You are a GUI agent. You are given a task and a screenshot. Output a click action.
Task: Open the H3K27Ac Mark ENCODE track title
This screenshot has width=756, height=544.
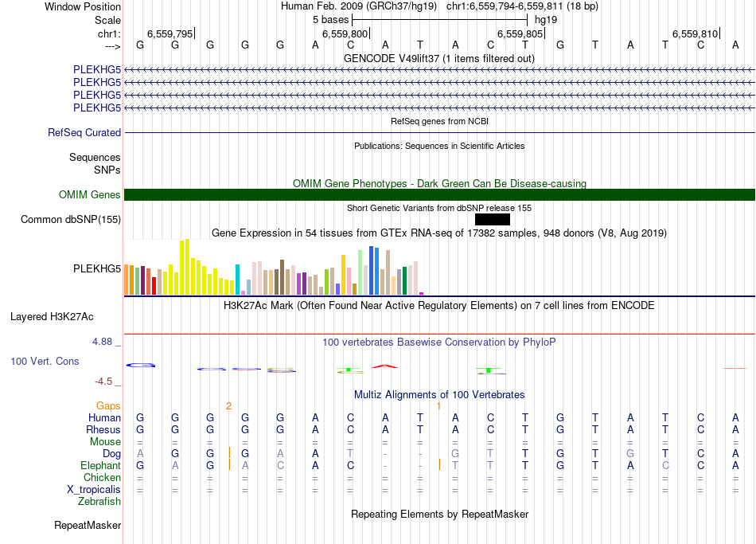(x=439, y=306)
